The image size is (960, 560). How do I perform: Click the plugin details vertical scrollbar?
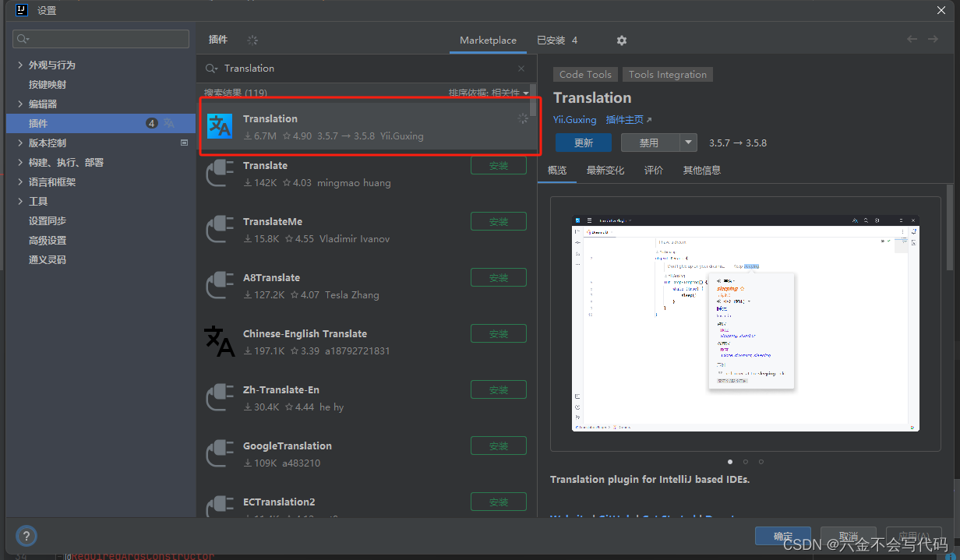click(x=950, y=227)
